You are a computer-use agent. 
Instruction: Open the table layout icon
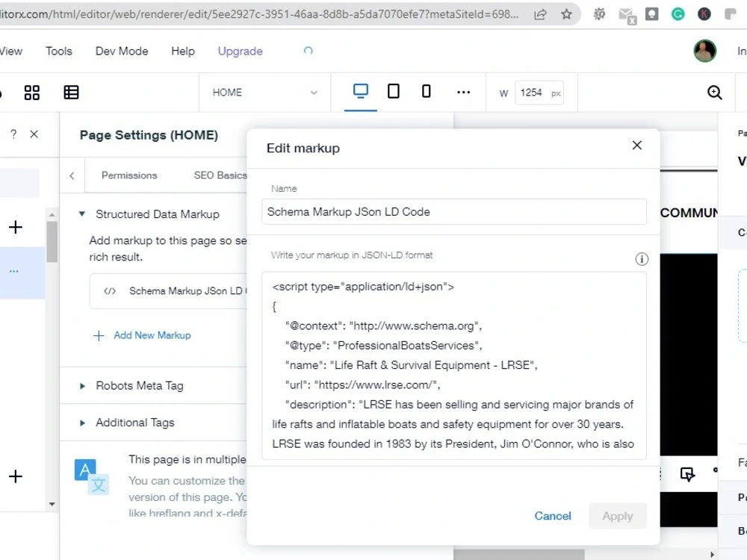(x=72, y=93)
